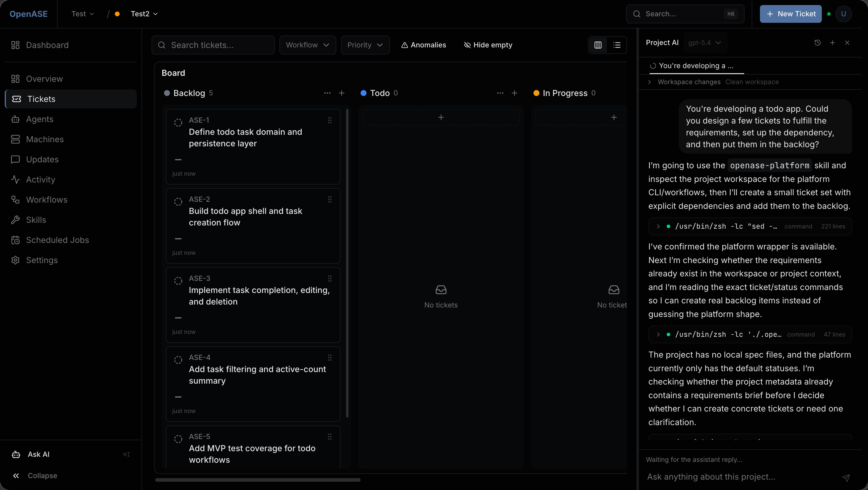Image resolution: width=868 pixels, height=490 pixels.
Task: Open the user avatar menu
Action: pyautogui.click(x=843, y=14)
